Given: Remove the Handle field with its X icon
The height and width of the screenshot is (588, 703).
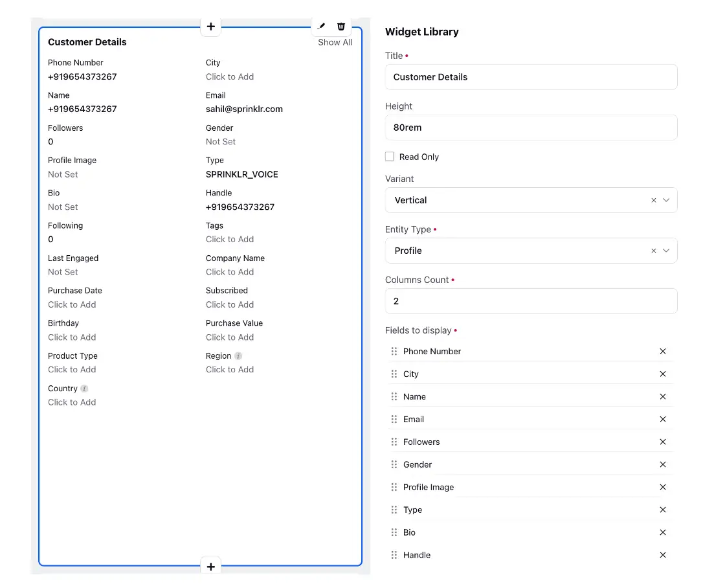Looking at the screenshot, I should 663,555.
